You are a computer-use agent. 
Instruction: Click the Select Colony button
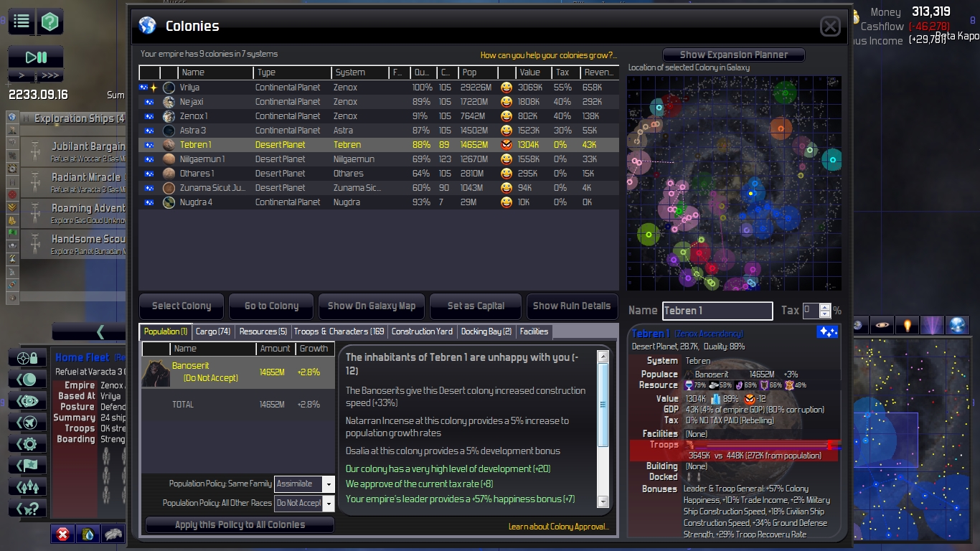point(182,306)
